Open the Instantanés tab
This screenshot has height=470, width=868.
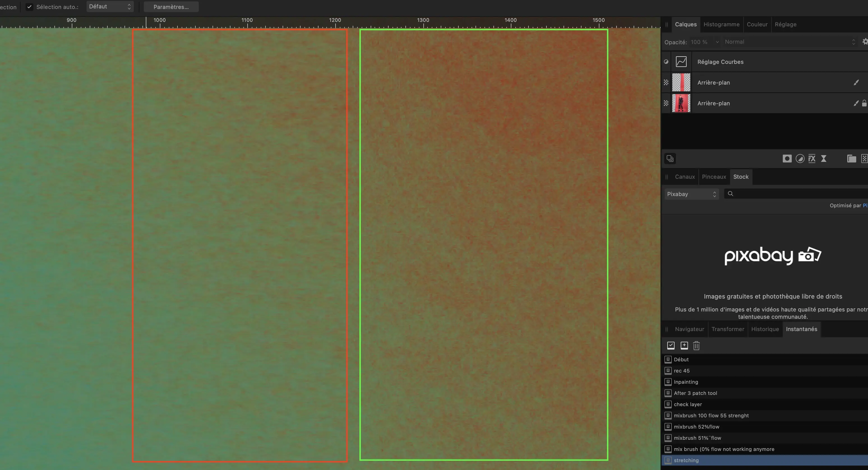pos(802,329)
